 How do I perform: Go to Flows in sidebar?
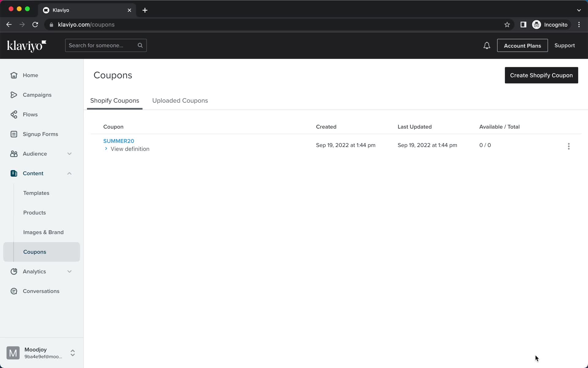coord(30,114)
